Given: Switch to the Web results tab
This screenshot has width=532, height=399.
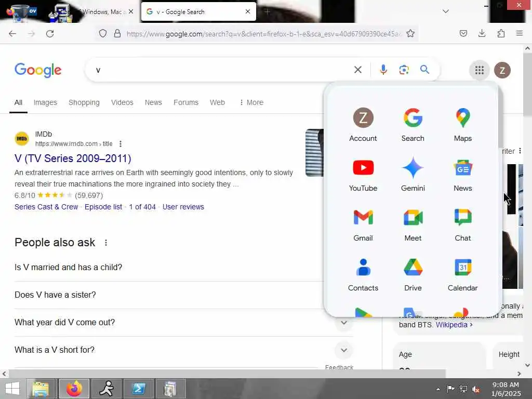Looking at the screenshot, I should point(217,102).
